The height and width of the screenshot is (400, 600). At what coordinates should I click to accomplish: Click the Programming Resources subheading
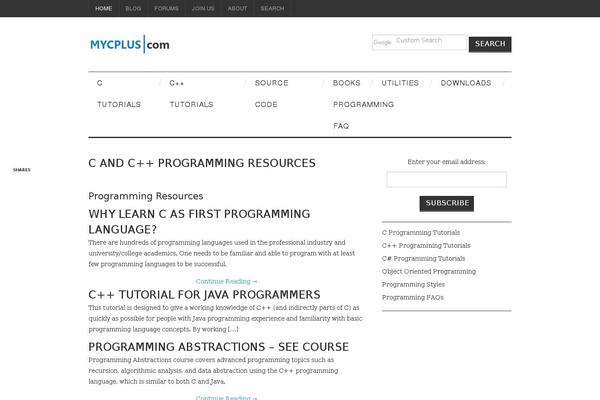point(146,196)
